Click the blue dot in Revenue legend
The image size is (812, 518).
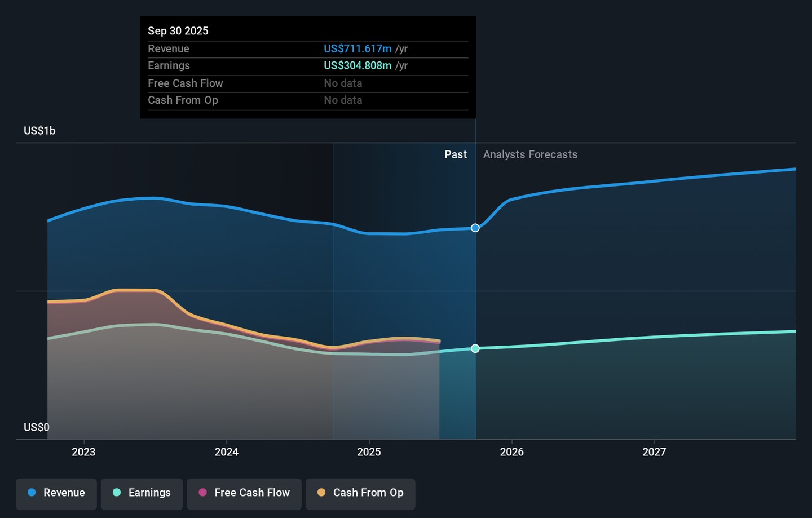(32, 493)
